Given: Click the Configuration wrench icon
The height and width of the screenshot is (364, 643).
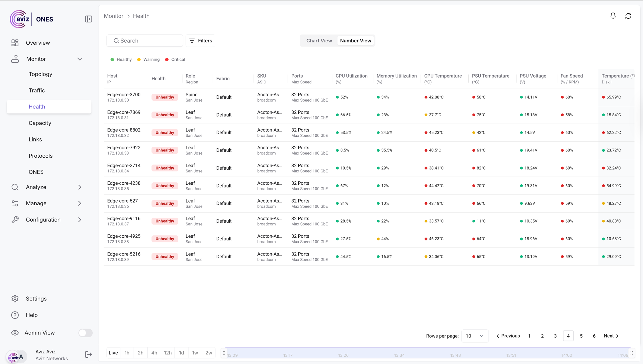Looking at the screenshot, I should pyautogui.click(x=15, y=220).
